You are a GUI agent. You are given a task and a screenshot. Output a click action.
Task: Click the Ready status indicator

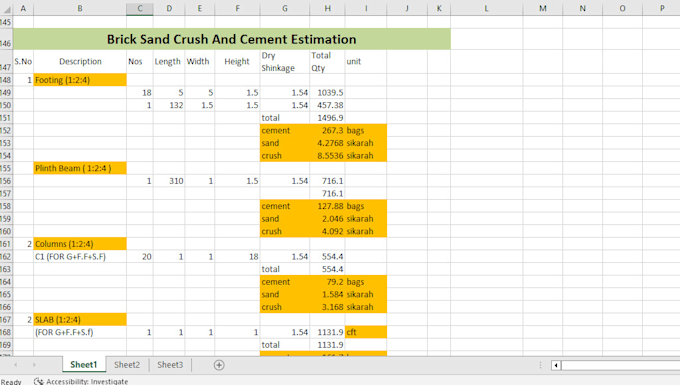(x=11, y=382)
